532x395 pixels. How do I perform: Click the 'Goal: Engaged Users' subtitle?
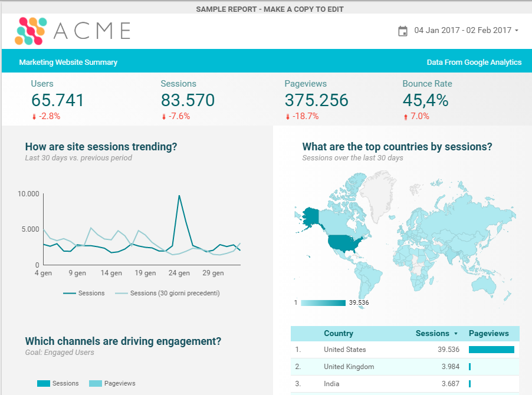(60, 353)
